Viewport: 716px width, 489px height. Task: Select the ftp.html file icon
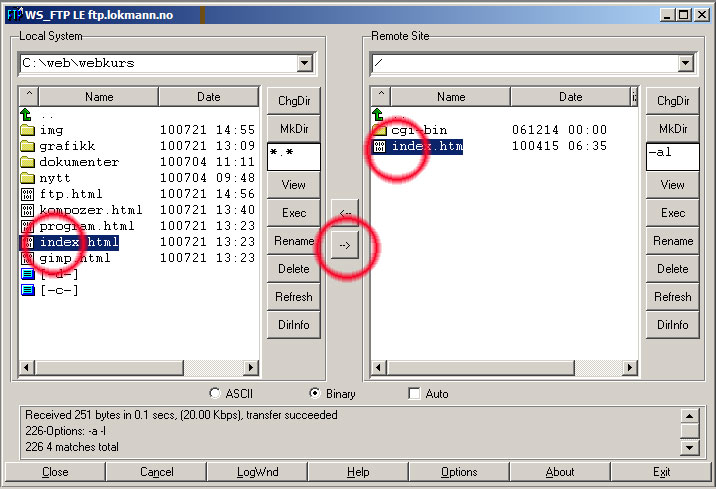[27, 194]
